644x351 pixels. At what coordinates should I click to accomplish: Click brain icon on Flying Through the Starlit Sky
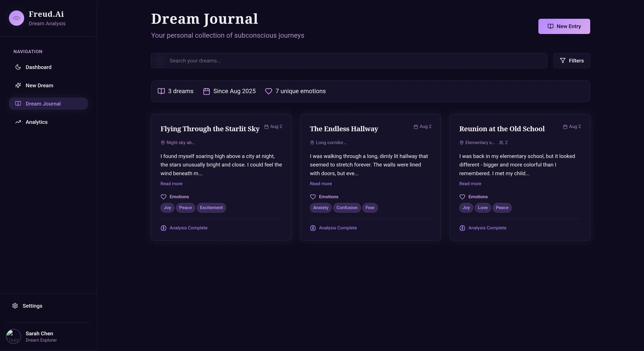click(x=164, y=228)
